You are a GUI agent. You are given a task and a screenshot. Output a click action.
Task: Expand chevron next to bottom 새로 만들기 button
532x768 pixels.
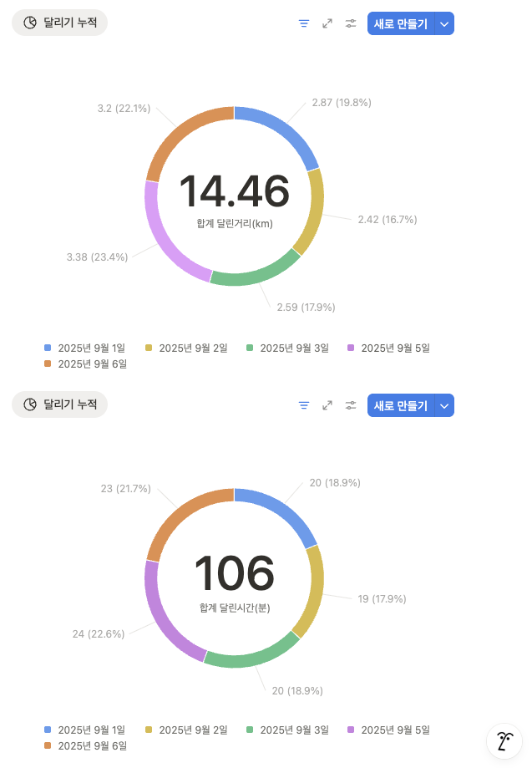point(445,405)
